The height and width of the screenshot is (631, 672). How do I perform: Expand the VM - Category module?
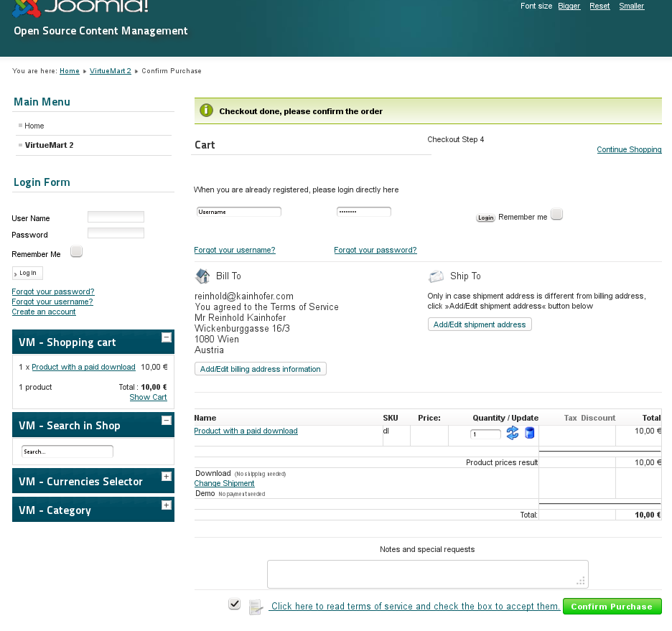[x=167, y=505]
